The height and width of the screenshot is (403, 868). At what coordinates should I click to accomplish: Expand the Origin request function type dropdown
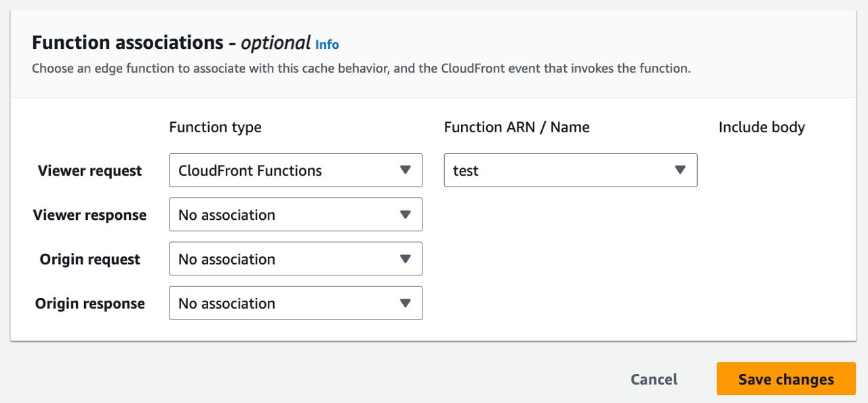(x=285, y=258)
